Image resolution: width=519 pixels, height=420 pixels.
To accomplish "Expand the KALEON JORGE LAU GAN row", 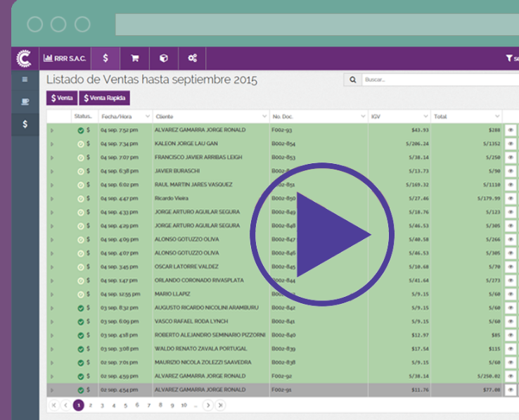I will click(x=52, y=144).
